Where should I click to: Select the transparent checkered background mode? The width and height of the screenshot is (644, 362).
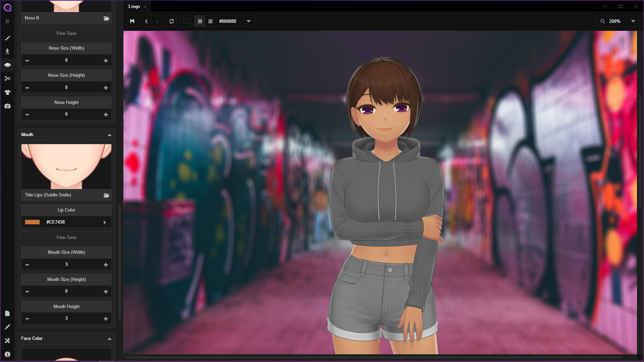click(x=210, y=21)
